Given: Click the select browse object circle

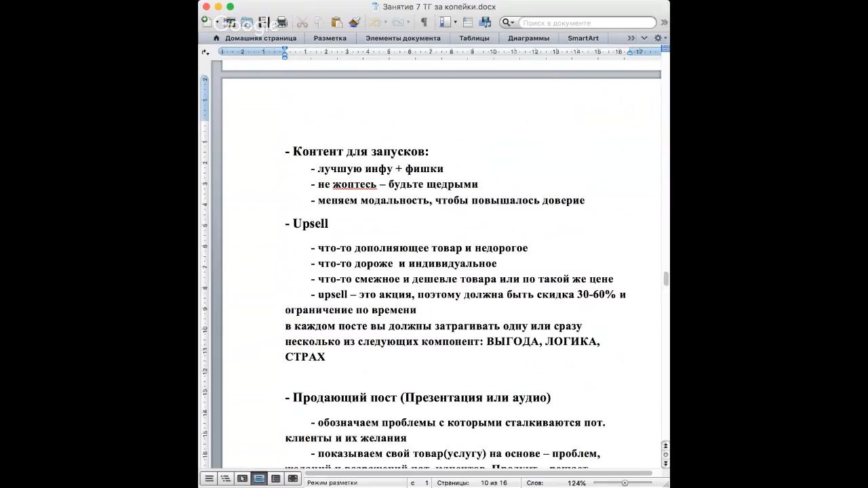Looking at the screenshot, I should tap(665, 455).
